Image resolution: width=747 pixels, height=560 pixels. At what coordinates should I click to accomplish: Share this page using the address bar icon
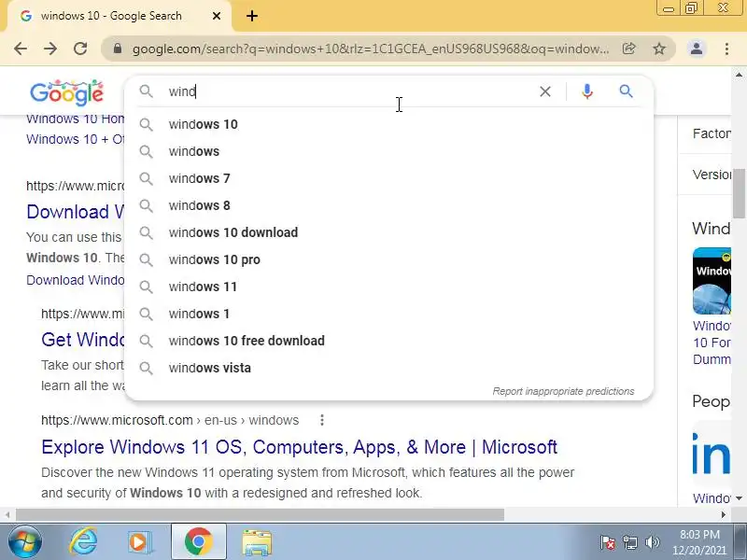click(x=628, y=49)
